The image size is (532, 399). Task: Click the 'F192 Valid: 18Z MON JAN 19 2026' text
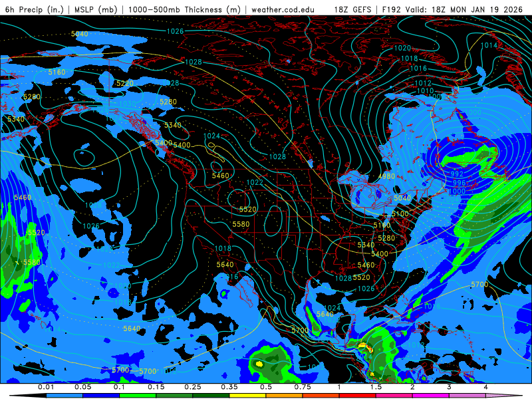point(452,9)
